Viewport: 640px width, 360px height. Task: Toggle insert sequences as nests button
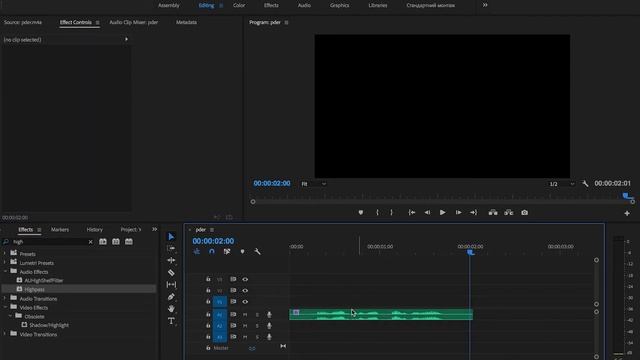pyautogui.click(x=197, y=251)
